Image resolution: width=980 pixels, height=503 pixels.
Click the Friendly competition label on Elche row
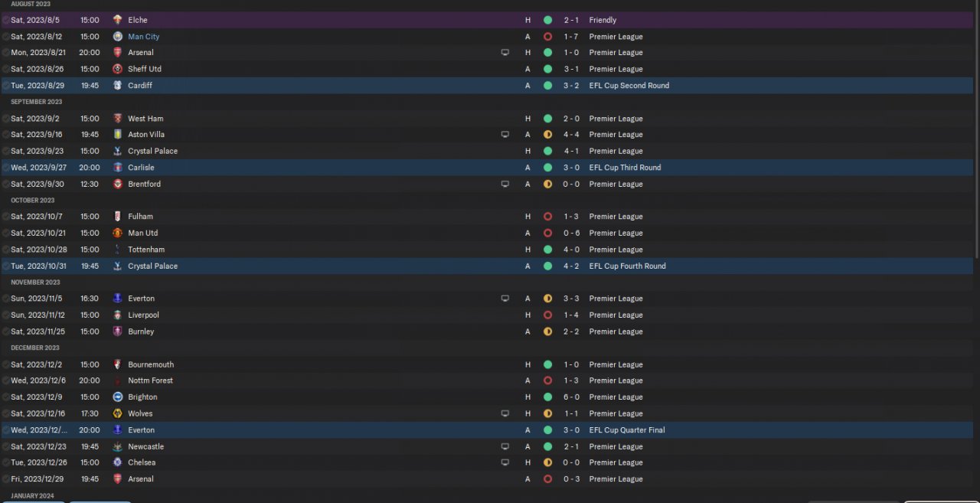point(603,21)
